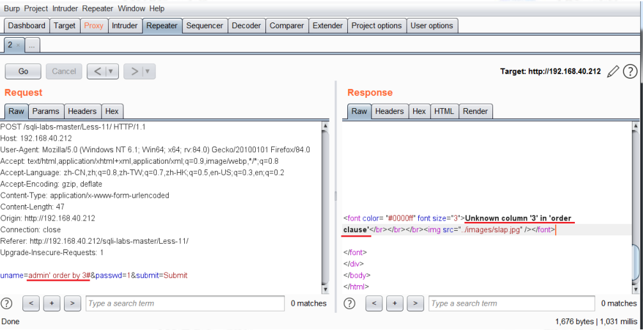This screenshot has height=330, width=644.
Task: Click the Request pane scroll up arrow
Action: pos(326,126)
